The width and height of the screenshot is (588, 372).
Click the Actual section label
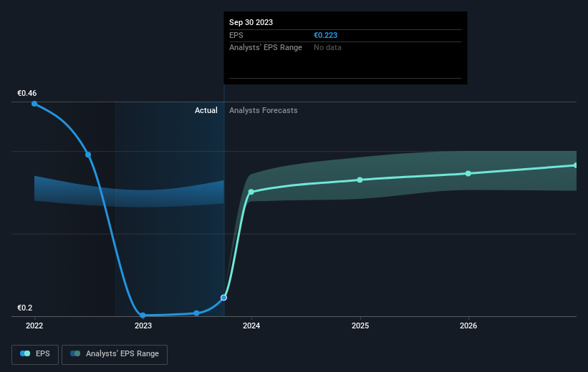click(x=206, y=110)
